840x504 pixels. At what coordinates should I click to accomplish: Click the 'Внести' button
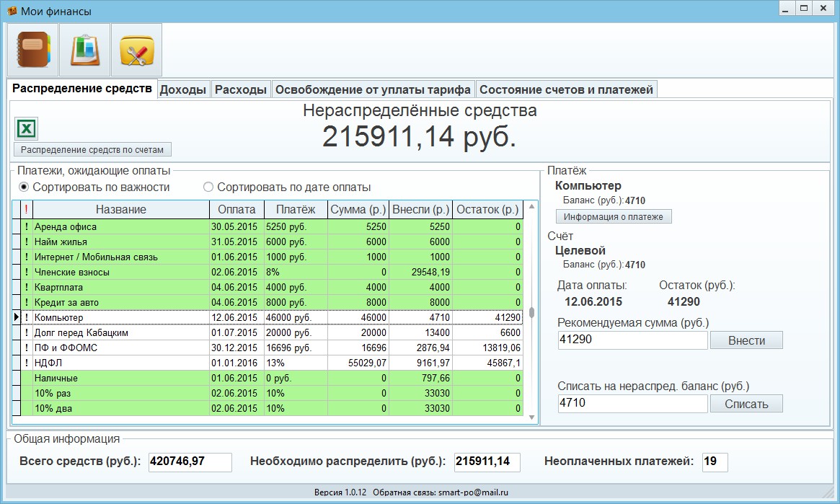click(746, 340)
